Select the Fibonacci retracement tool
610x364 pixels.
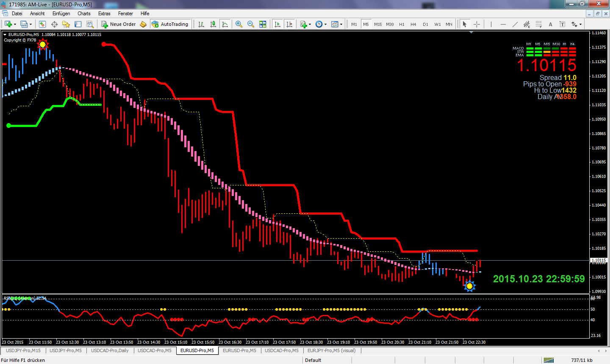coord(538,24)
